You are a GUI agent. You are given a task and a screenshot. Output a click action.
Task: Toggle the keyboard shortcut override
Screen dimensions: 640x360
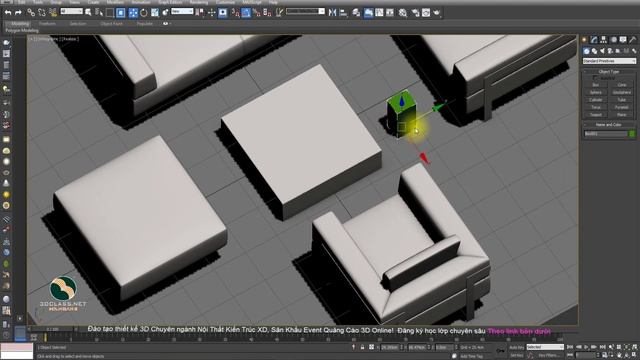223,13
